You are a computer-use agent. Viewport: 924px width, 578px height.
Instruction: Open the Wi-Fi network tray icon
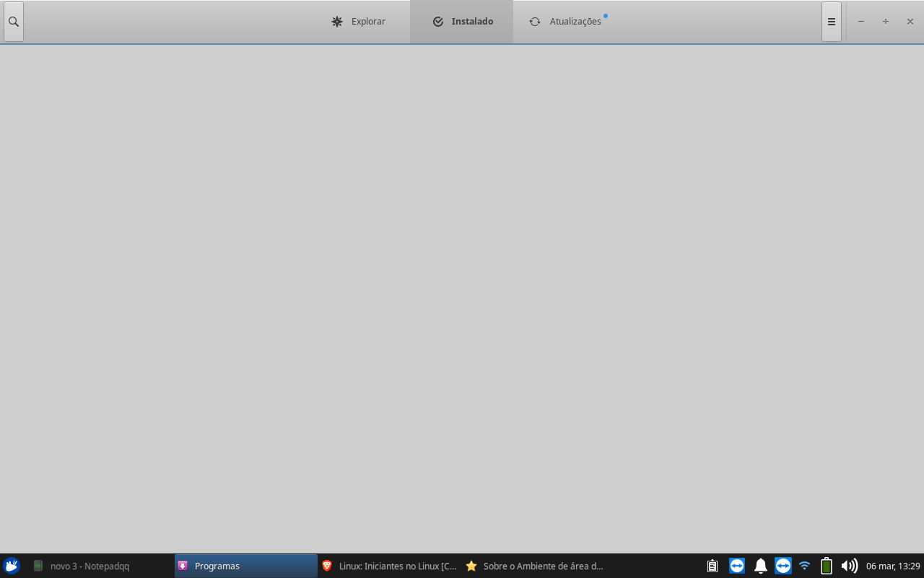tap(804, 566)
